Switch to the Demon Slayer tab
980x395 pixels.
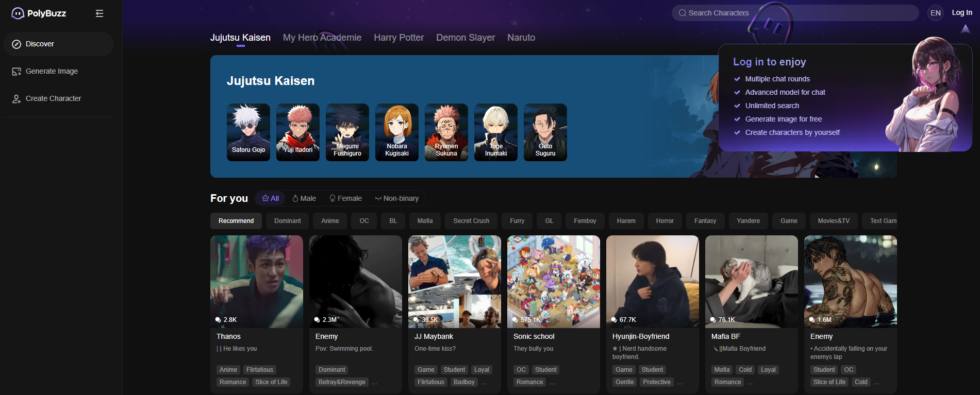(465, 38)
